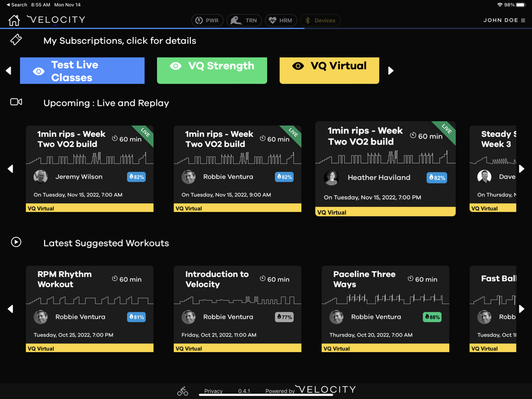This screenshot has height=399, width=532.
Task: Open the Privacy link in footer
Action: 213,391
